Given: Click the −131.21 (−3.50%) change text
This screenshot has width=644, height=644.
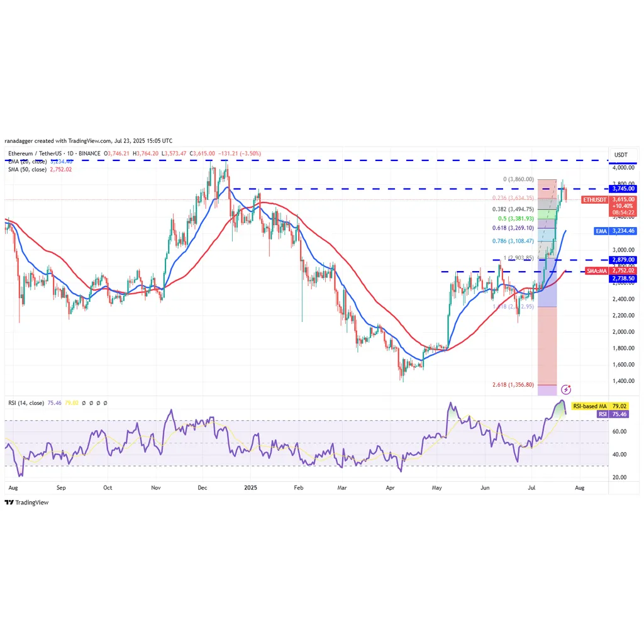Looking at the screenshot, I should point(239,153).
